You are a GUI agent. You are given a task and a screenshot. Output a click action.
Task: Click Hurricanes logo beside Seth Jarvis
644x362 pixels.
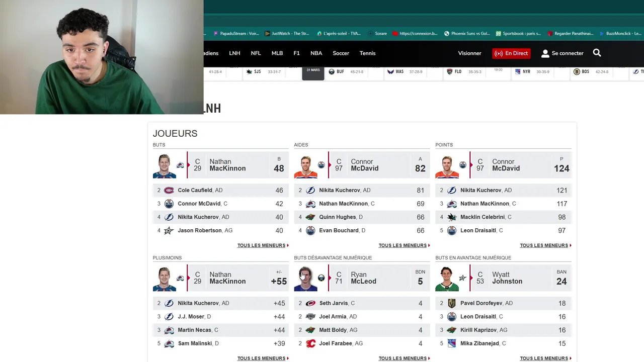310,303
